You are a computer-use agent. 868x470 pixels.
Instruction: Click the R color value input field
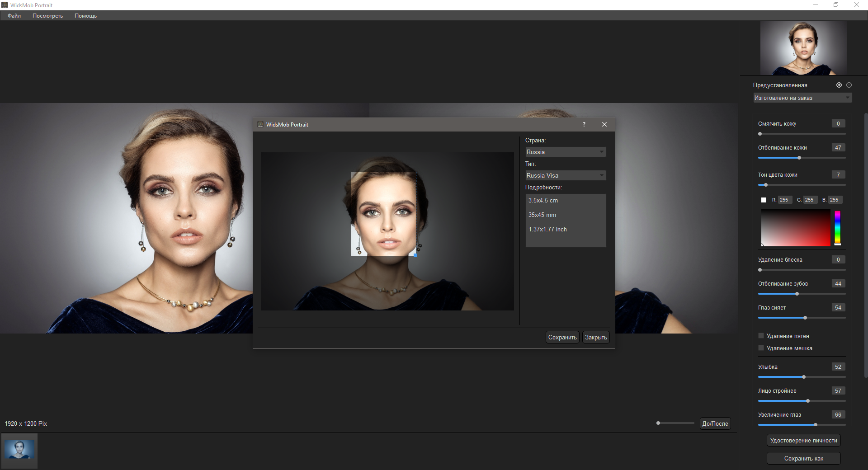784,200
